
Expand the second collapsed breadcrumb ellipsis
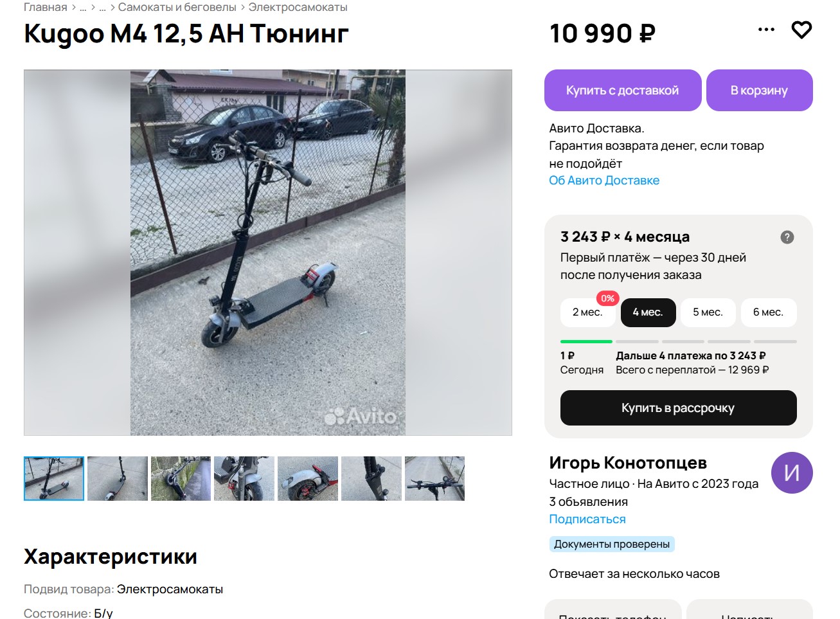(102, 8)
